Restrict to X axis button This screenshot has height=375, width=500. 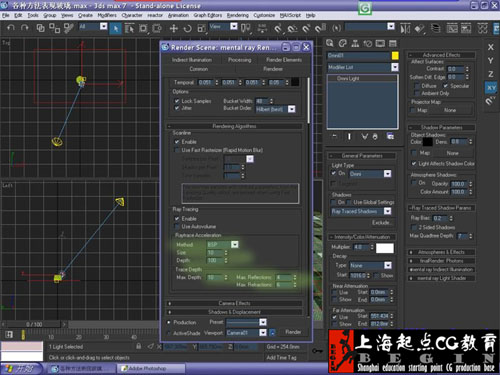click(x=491, y=47)
